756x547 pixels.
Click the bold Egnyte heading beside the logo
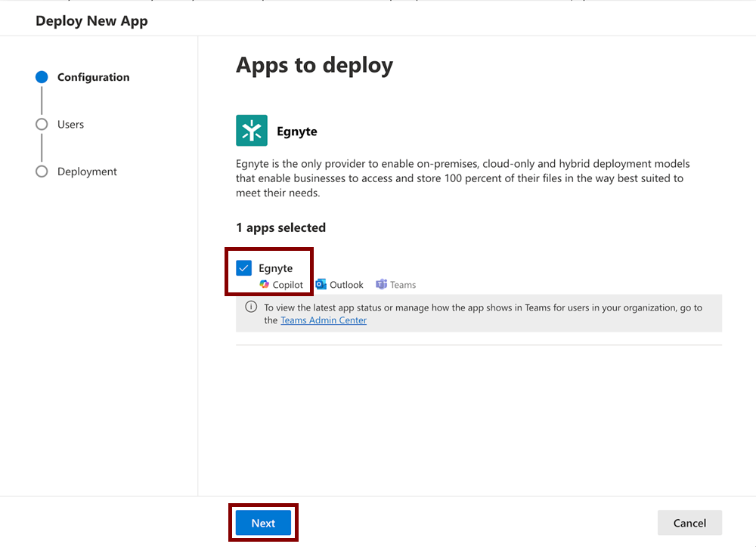(x=297, y=131)
